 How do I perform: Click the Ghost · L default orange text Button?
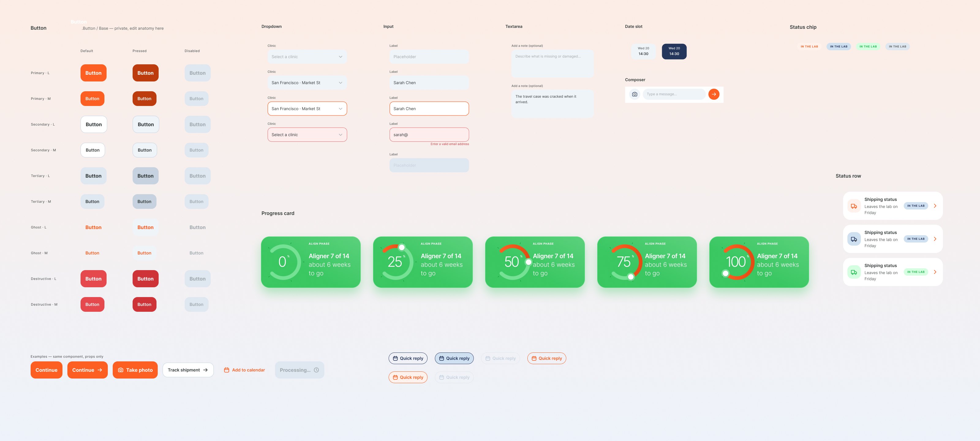click(x=93, y=227)
